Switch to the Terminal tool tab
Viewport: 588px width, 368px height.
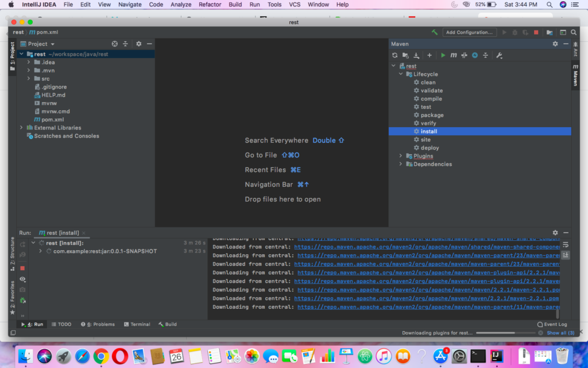tap(137, 324)
